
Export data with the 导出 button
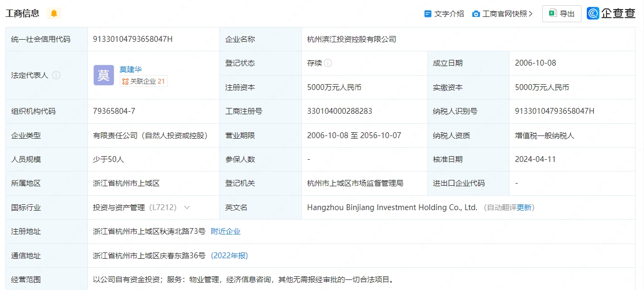[561, 14]
